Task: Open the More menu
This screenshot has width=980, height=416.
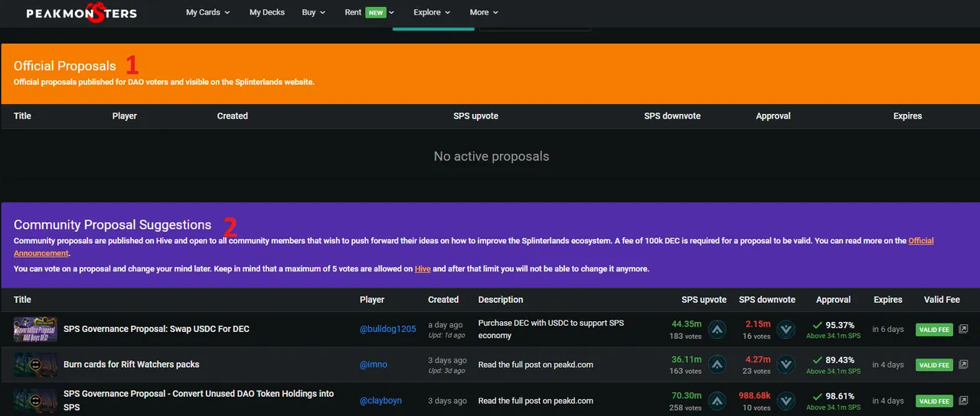Action: click(484, 12)
